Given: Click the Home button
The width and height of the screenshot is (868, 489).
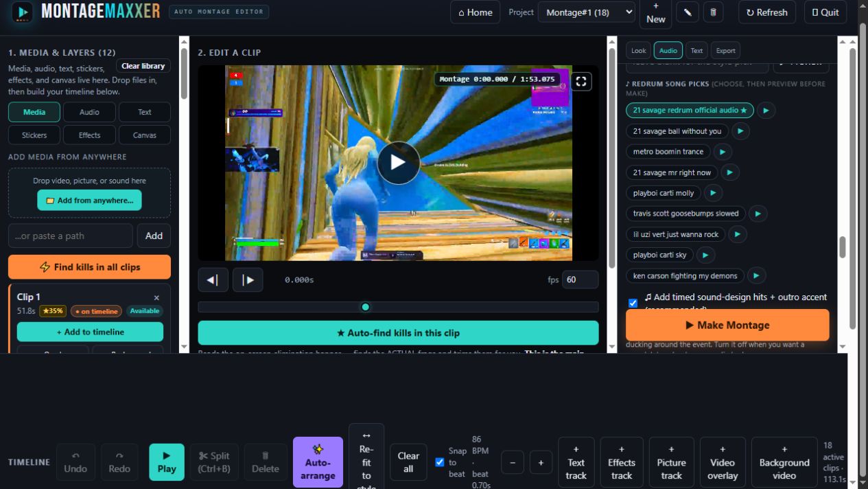Looking at the screenshot, I should [x=476, y=12].
